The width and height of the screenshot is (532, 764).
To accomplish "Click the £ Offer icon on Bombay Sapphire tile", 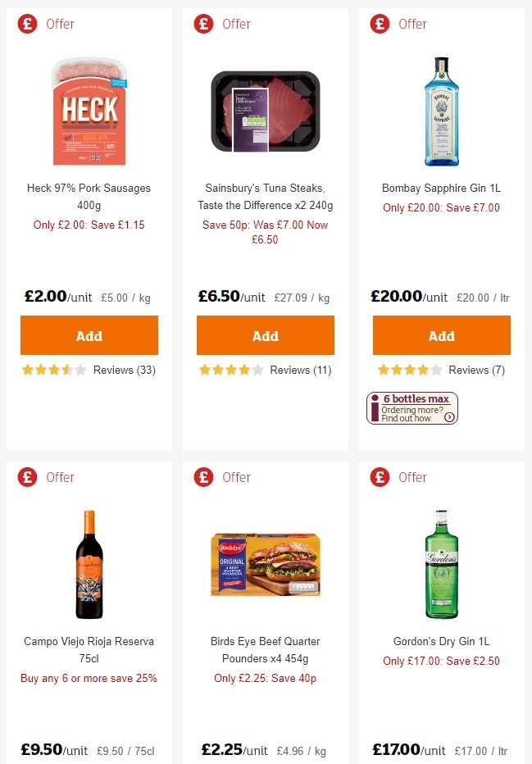I will coord(379,24).
